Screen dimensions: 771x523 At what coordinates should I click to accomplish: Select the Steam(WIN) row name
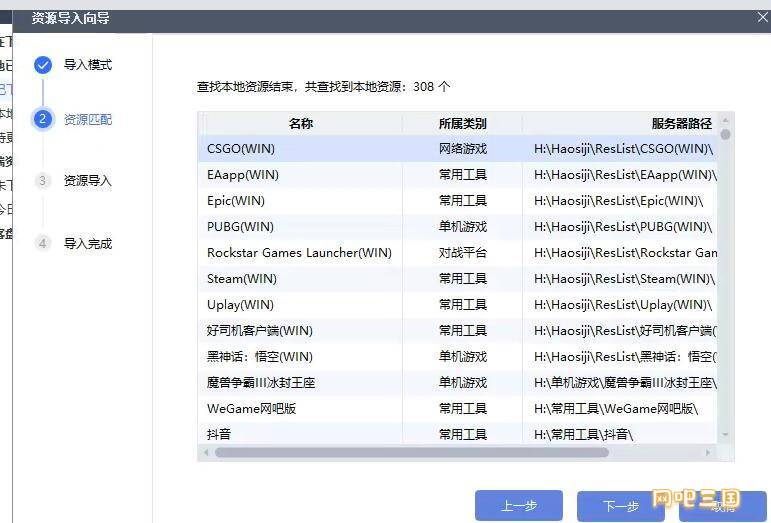(x=242, y=279)
